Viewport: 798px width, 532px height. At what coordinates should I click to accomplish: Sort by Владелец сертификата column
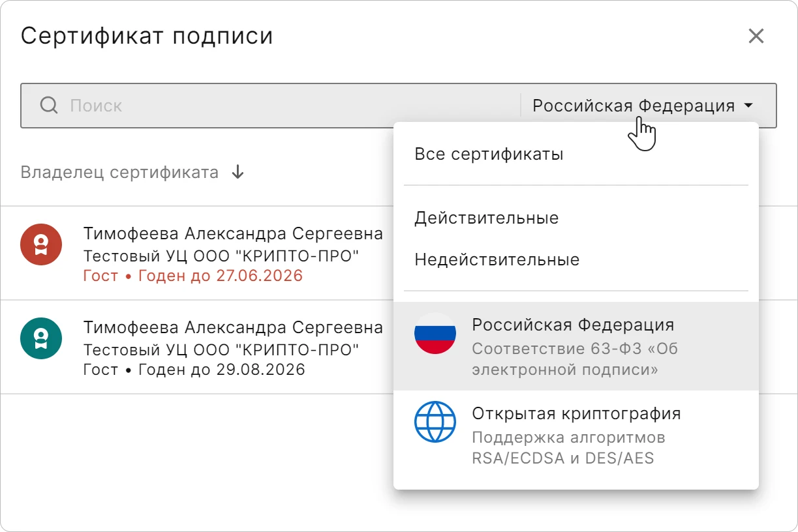pos(119,172)
